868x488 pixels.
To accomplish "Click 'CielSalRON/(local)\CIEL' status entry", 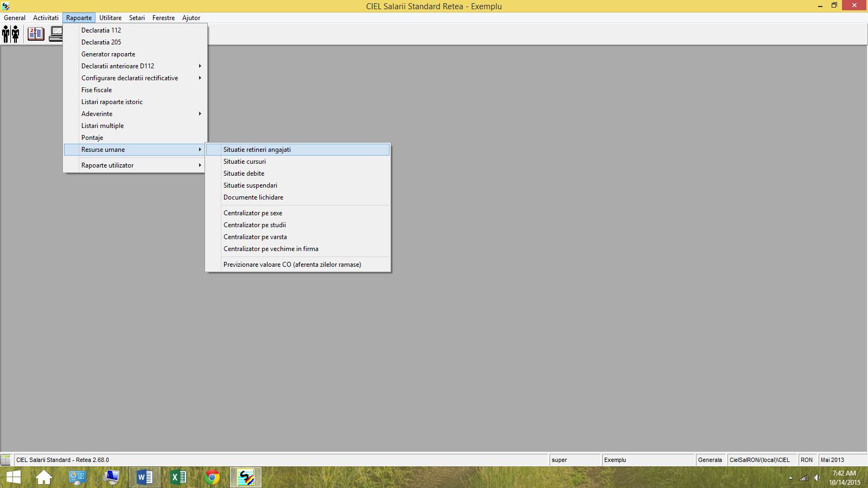I will click(759, 460).
